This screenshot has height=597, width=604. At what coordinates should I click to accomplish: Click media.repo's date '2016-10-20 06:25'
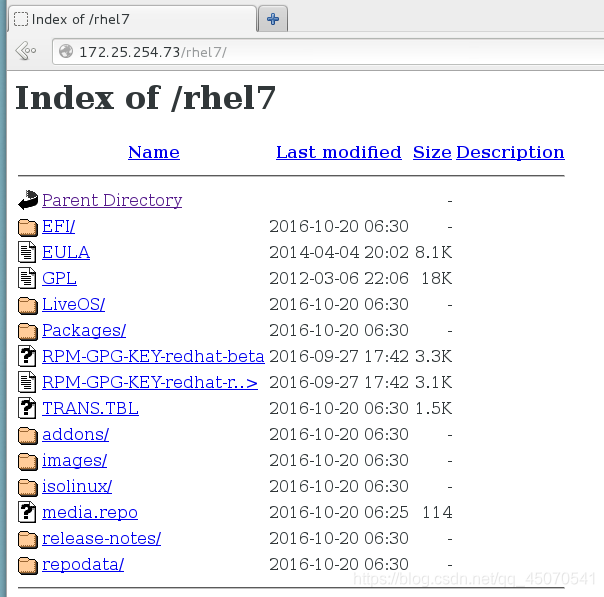pyautogui.click(x=339, y=512)
